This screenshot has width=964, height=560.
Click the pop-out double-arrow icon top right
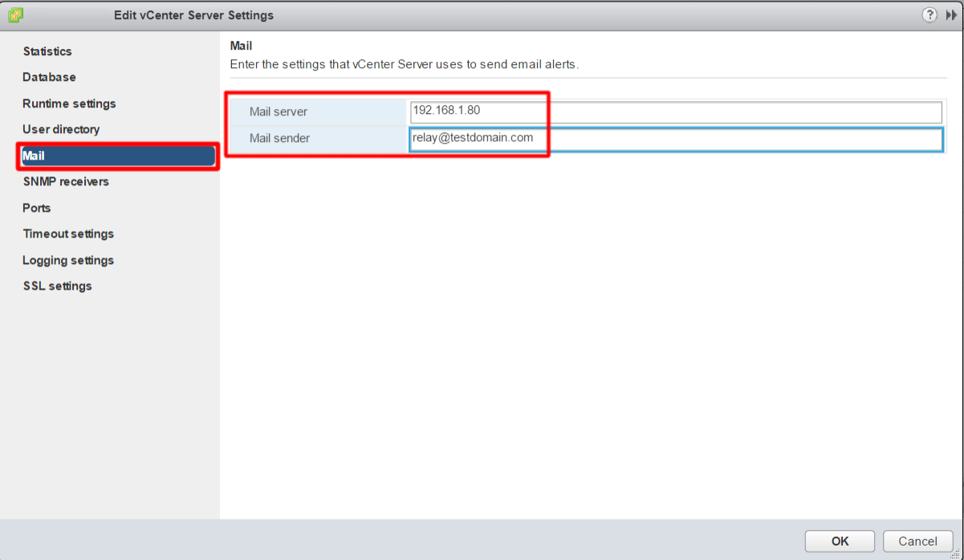click(x=950, y=14)
